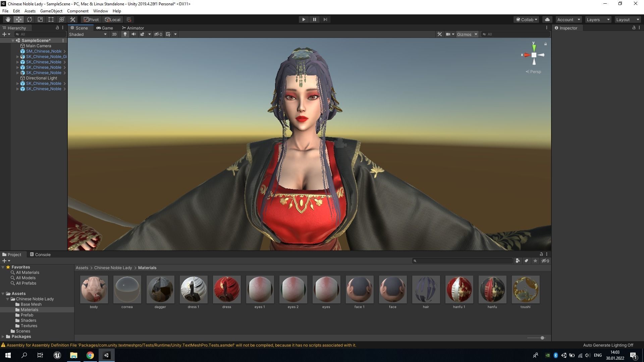Image resolution: width=644 pixels, height=362 pixels.
Task: Switch to the Animator tab
Action: [x=133, y=28]
